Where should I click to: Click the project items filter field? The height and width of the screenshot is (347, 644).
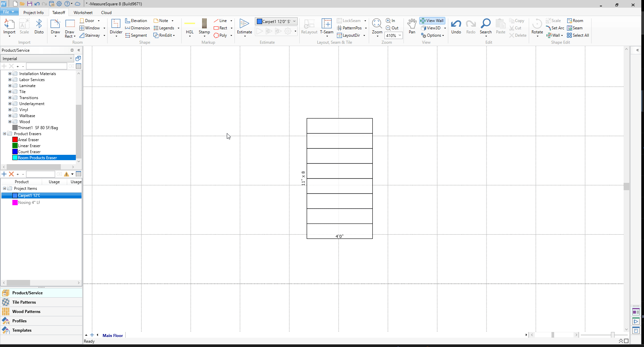(40, 174)
